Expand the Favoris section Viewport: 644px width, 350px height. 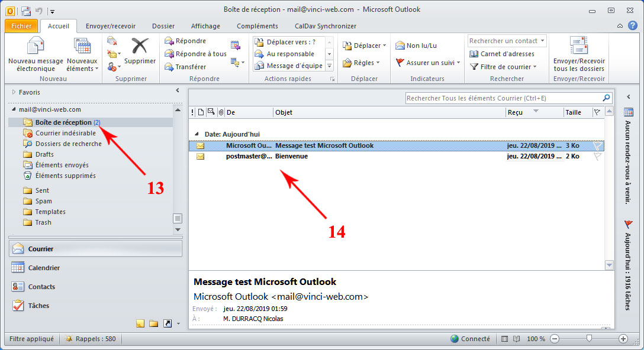click(14, 92)
